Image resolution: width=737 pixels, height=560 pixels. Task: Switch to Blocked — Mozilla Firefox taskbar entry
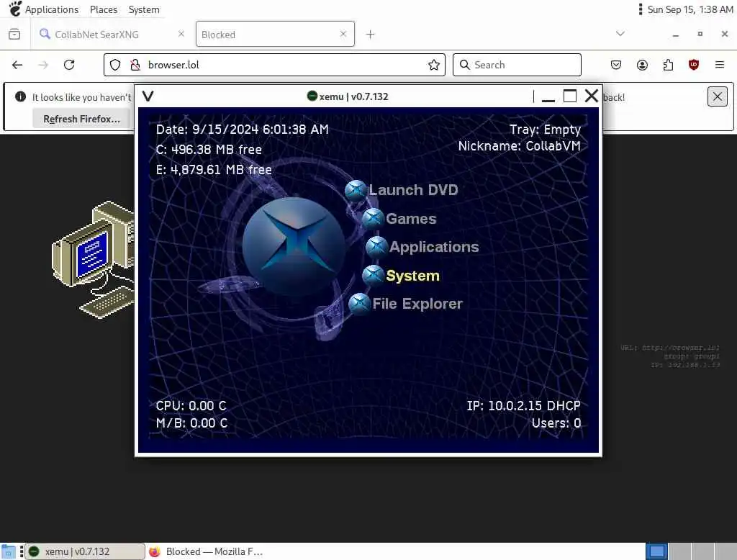pyautogui.click(x=207, y=551)
